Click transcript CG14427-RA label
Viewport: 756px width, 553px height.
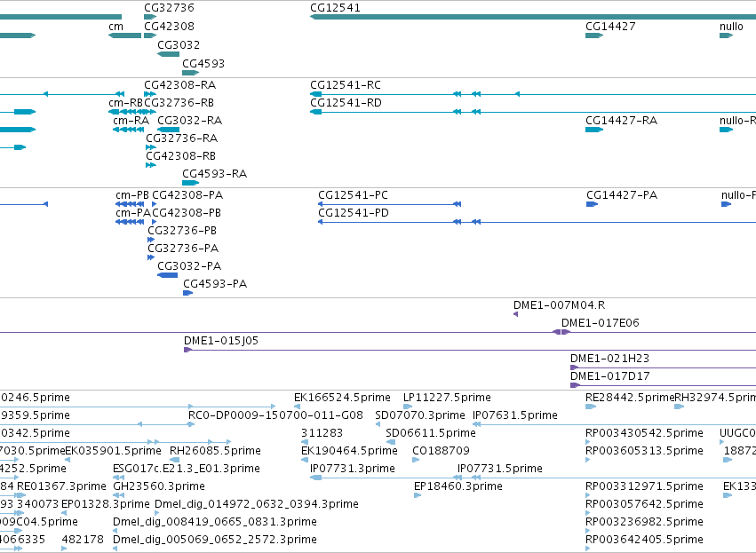click(x=621, y=121)
